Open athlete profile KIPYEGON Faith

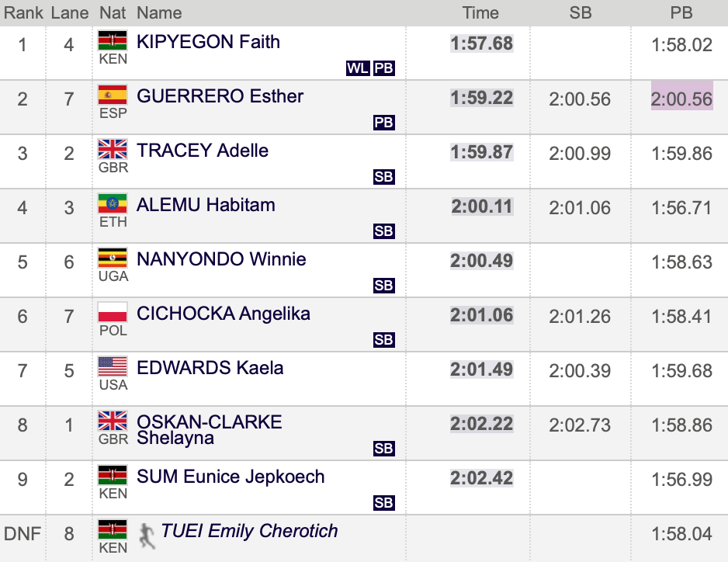208,42
